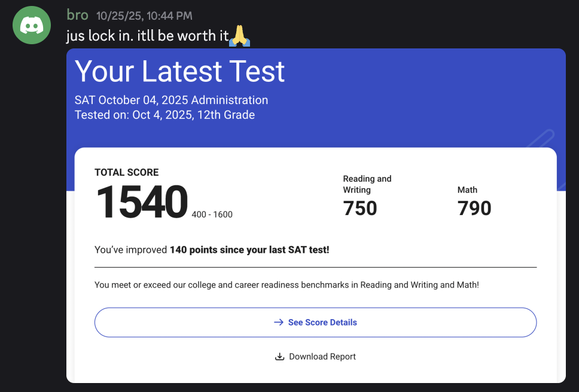This screenshot has width=579, height=392.
Task: Click the Reading and Writing score 750
Action: click(360, 209)
